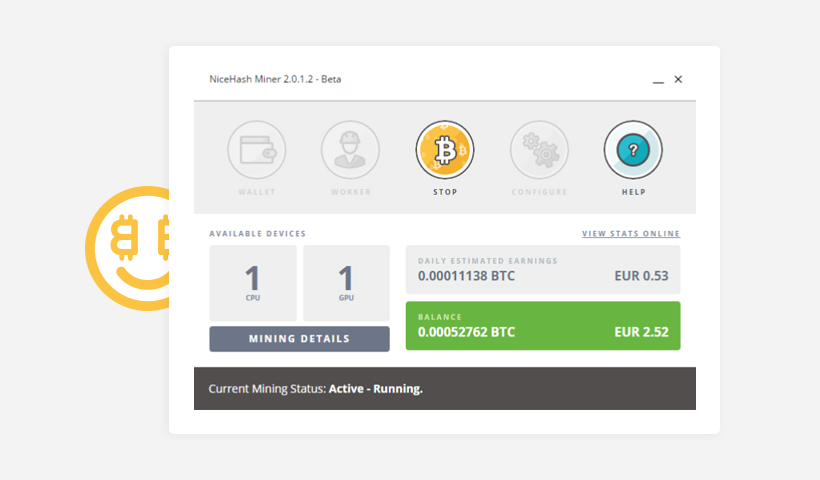The width and height of the screenshot is (820, 480).
Task: Close the NiceHash Miner window
Action: click(678, 79)
